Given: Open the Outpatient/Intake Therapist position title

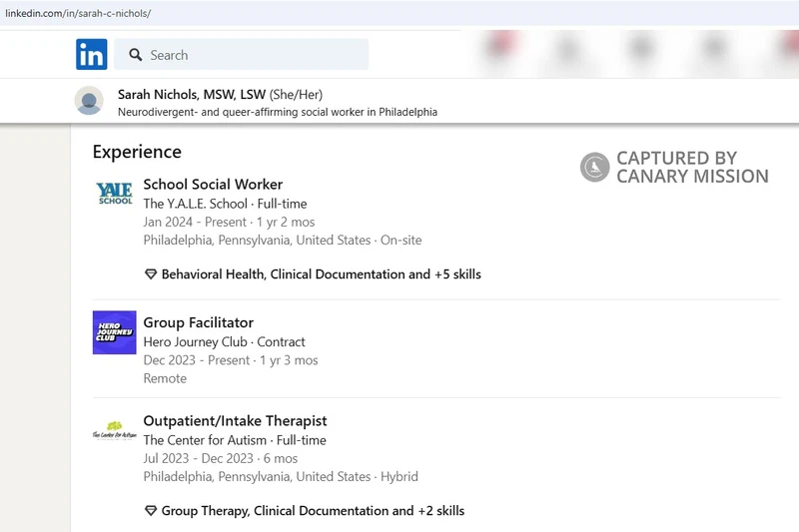Looking at the screenshot, I should click(x=235, y=421).
